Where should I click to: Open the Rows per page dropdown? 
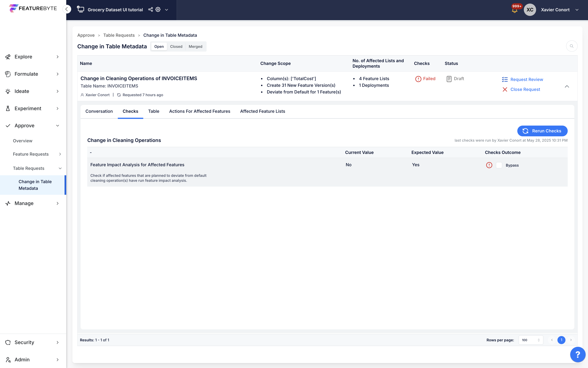531,340
